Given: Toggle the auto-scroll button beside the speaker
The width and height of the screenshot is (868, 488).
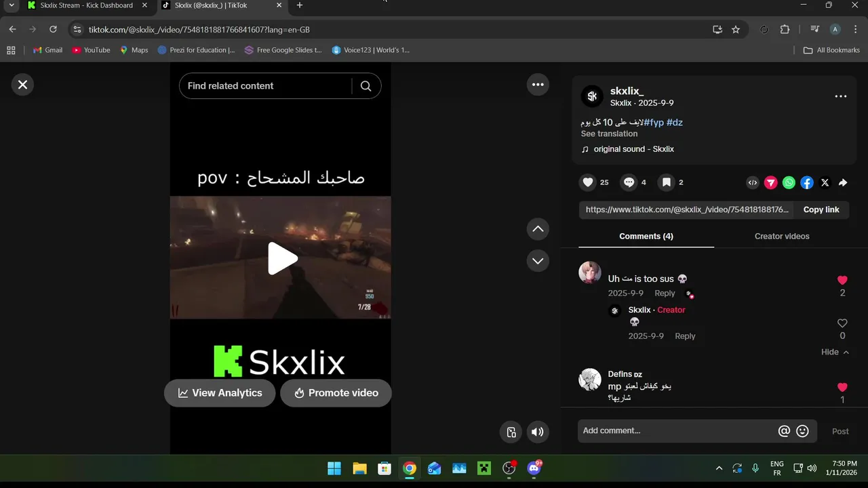Looking at the screenshot, I should [511, 432].
